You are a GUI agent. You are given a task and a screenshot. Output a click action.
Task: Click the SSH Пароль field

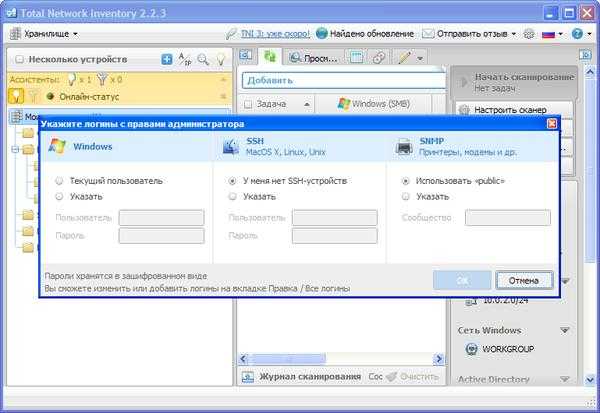(x=334, y=236)
